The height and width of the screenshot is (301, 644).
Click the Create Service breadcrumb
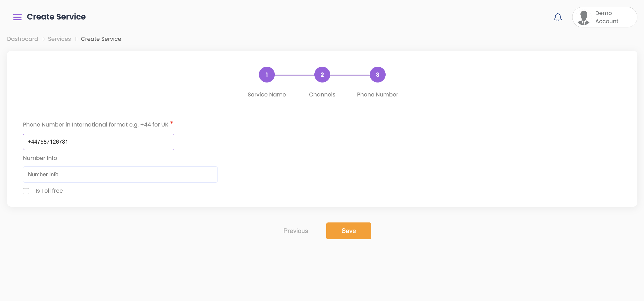[101, 39]
